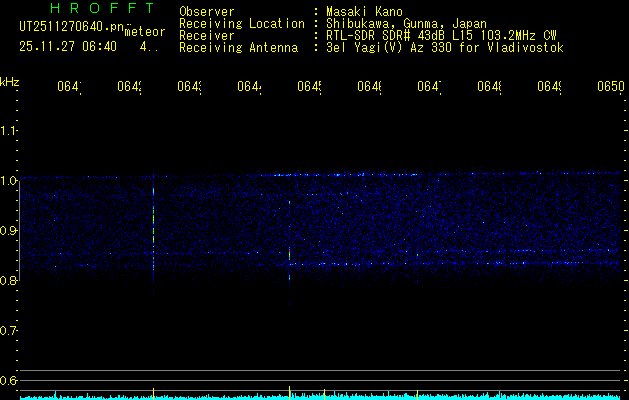This screenshot has width=629, height=400.
Task: Click the bright vertical meteor echo after 0642
Action: click(153, 229)
